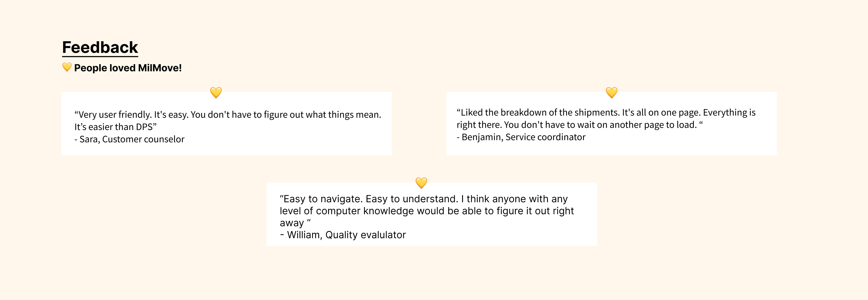Image resolution: width=868 pixels, height=300 pixels.
Task: Select Sara's testimonial card
Action: point(226,124)
